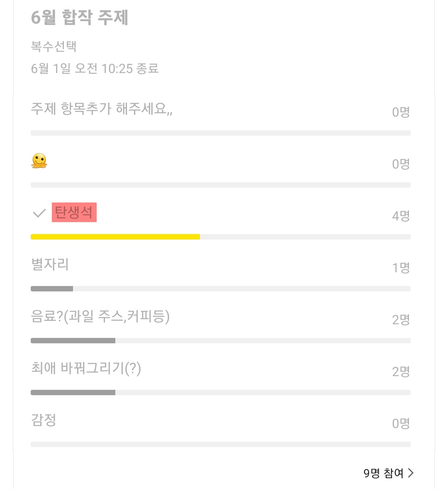This screenshot has height=489, width=448.
Task: Click the poll end time text
Action: [x=95, y=68]
